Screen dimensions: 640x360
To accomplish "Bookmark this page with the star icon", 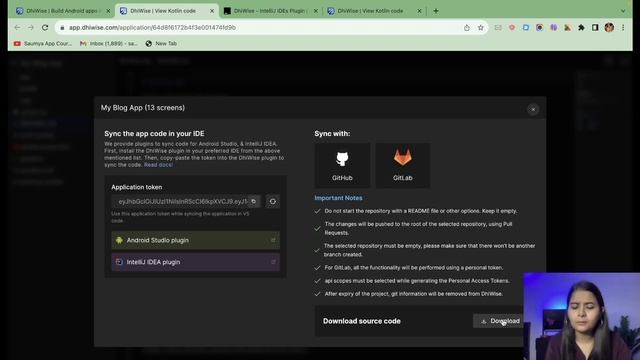I will point(480,28).
